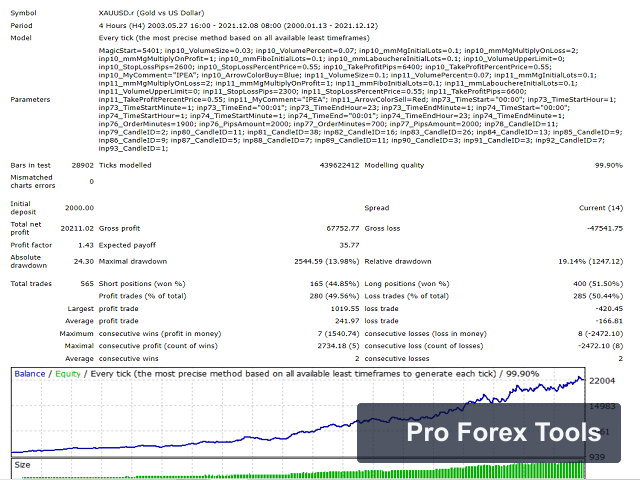The height and width of the screenshot is (480, 640).
Task: Select the initial deposit value '2000.00'
Action: (79, 208)
